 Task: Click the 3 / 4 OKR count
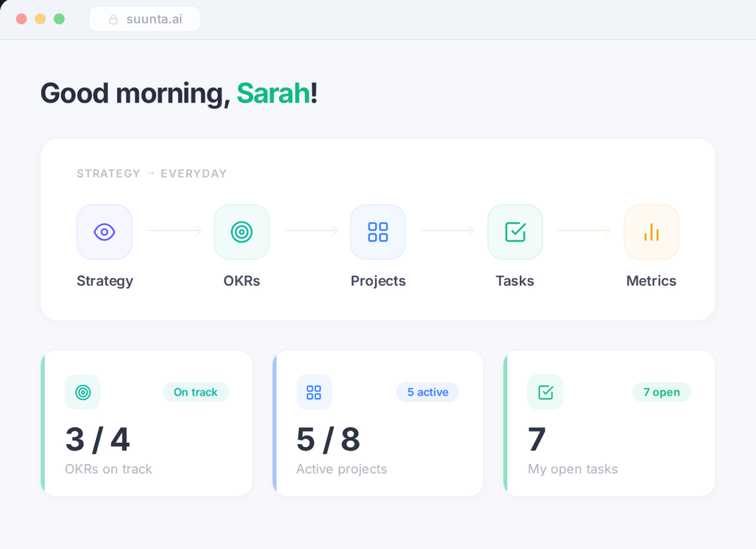tap(97, 440)
